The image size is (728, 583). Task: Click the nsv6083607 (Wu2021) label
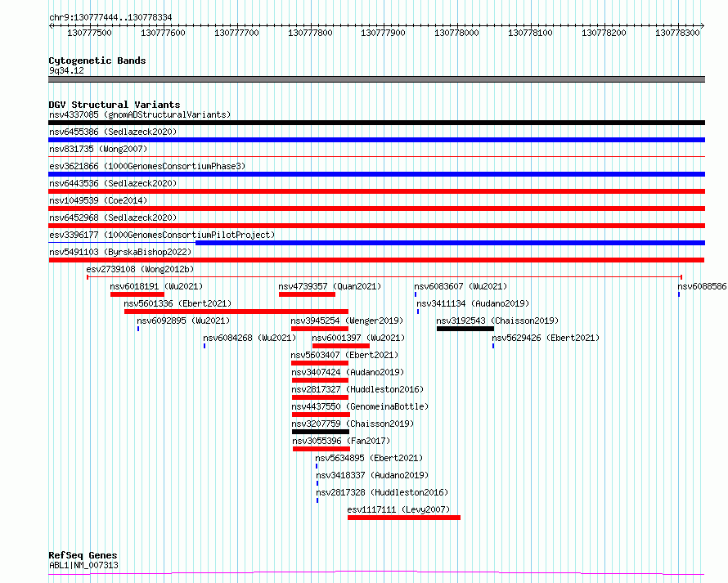pyautogui.click(x=461, y=286)
